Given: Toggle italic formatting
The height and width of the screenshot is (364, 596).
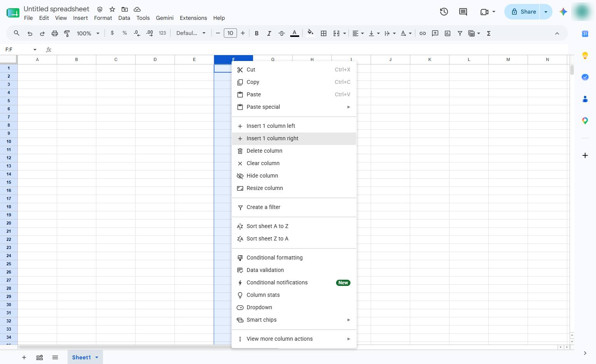Looking at the screenshot, I should click(269, 33).
